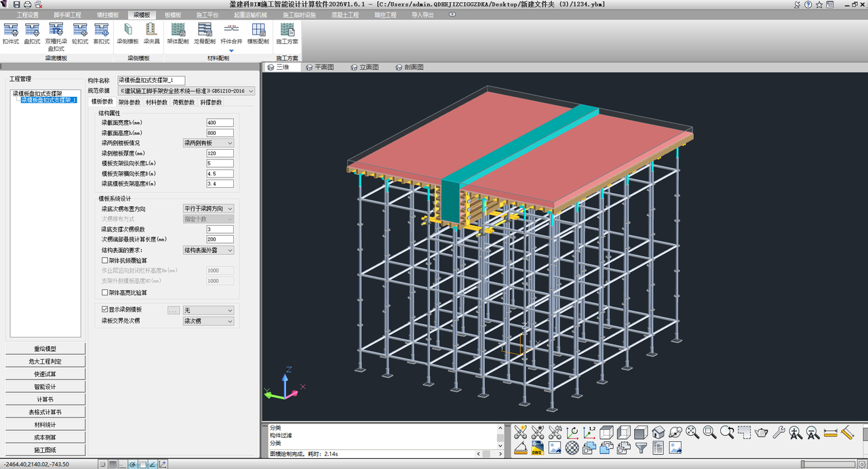Enable 架体抗倾覆验算 checkbox
The width and height of the screenshot is (868, 469).
104,260
